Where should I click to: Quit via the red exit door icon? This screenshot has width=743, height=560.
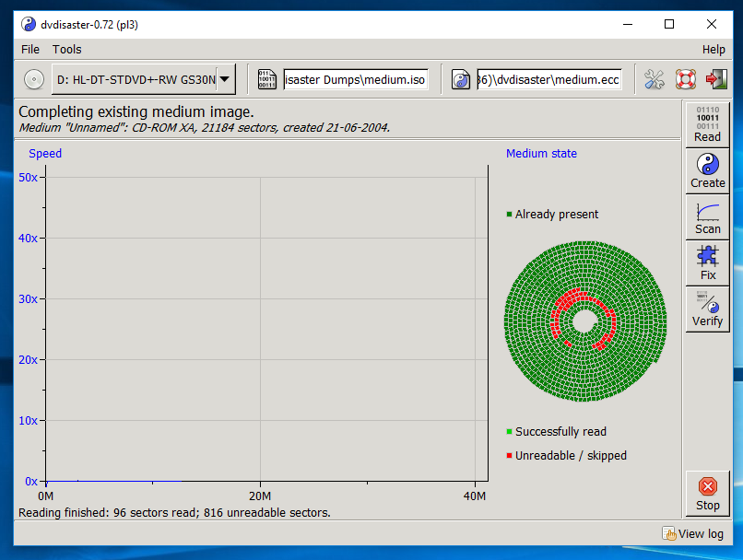click(716, 79)
